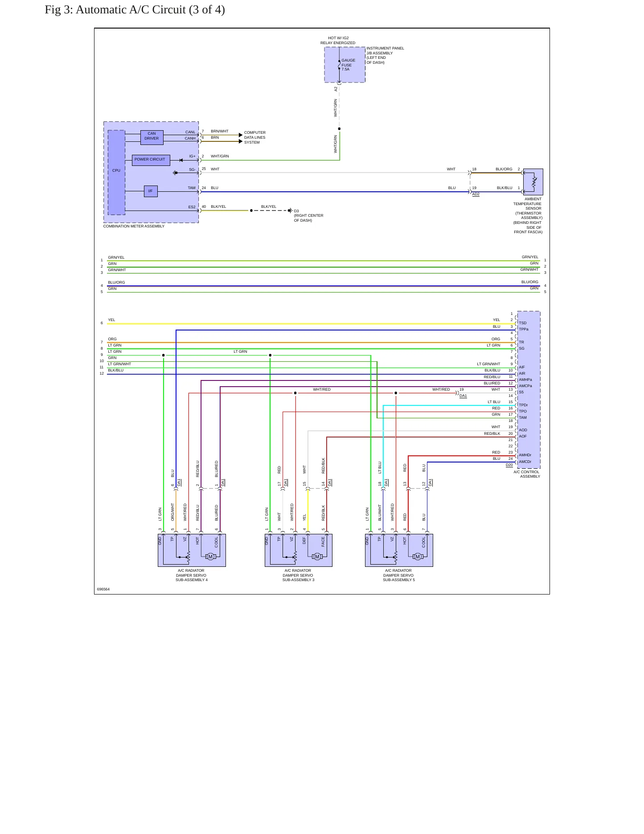The height and width of the screenshot is (834, 644).
Task: Click the CAN DRIVER block
Action: click(152, 137)
